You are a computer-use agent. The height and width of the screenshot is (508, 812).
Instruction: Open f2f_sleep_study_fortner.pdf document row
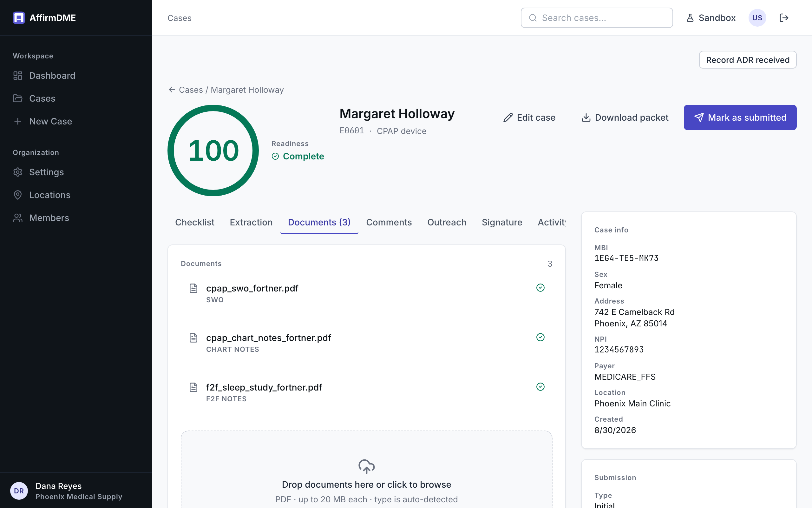[x=366, y=393]
